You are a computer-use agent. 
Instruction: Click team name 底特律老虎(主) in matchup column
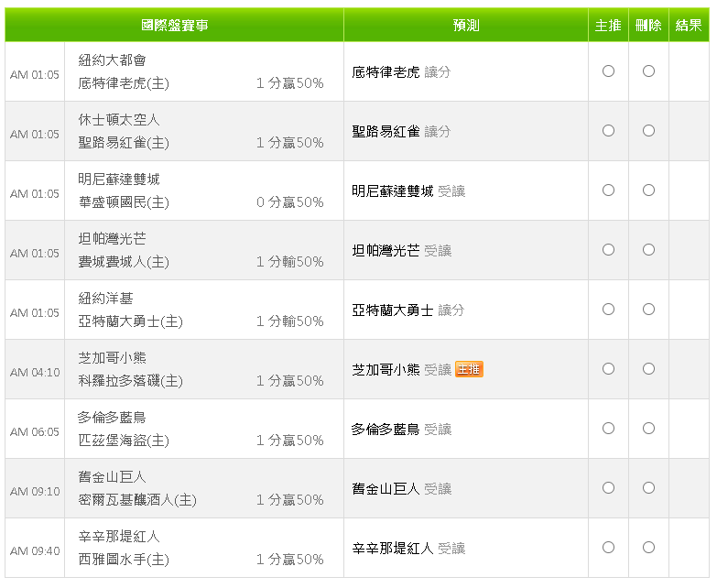124,83
